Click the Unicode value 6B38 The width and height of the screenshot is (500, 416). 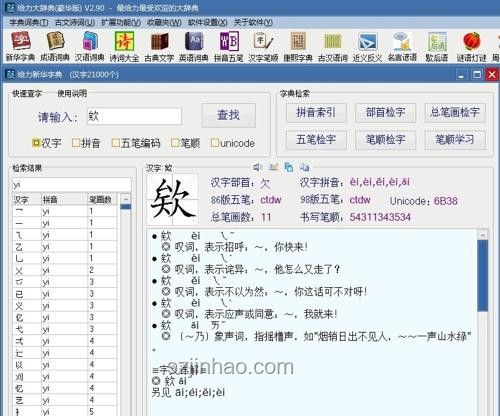tap(446, 201)
